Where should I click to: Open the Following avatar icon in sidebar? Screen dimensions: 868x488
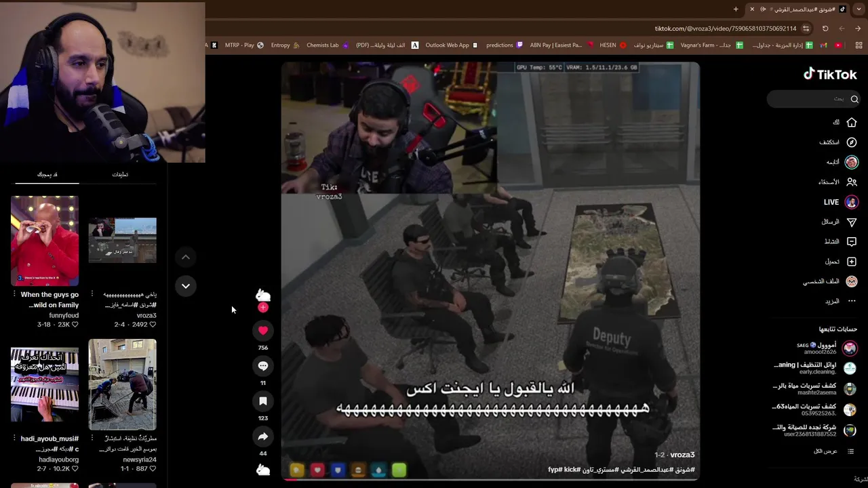852,162
